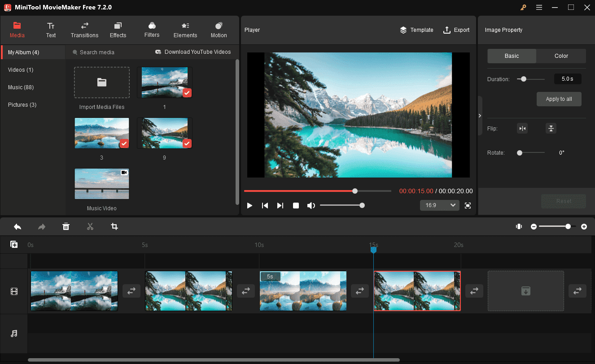Image resolution: width=595 pixels, height=364 pixels.
Task: Enter full screen preview
Action: point(468,205)
